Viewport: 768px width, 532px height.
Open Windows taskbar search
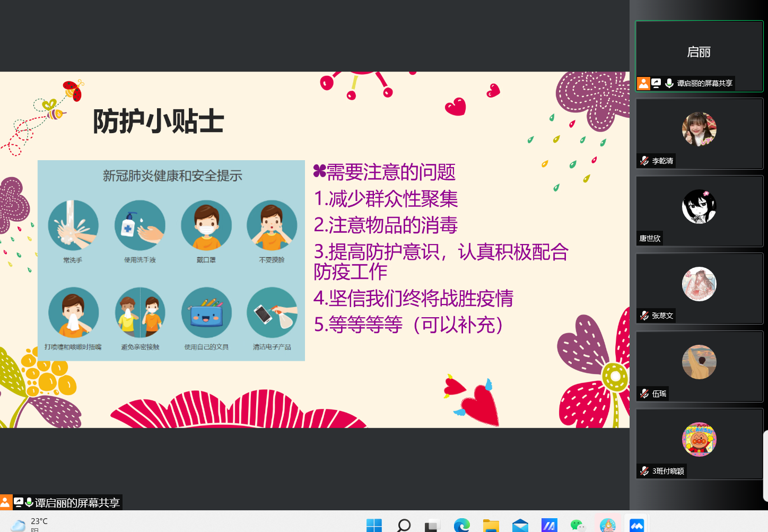coord(404,525)
